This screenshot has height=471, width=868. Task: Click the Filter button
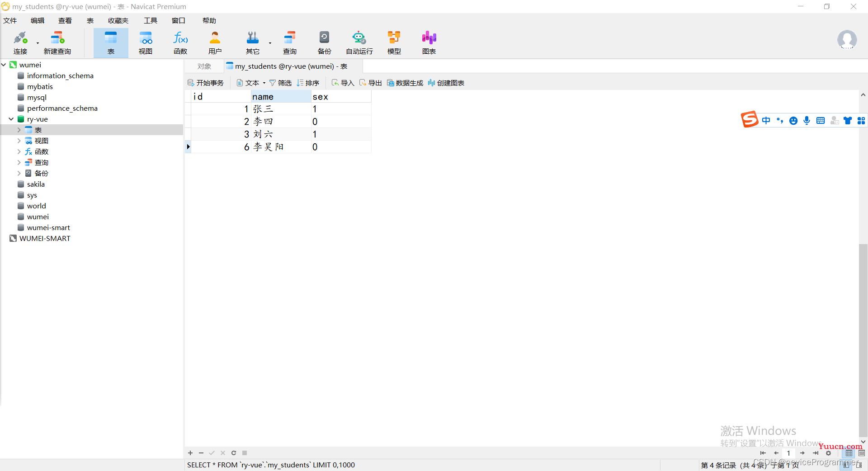point(281,83)
